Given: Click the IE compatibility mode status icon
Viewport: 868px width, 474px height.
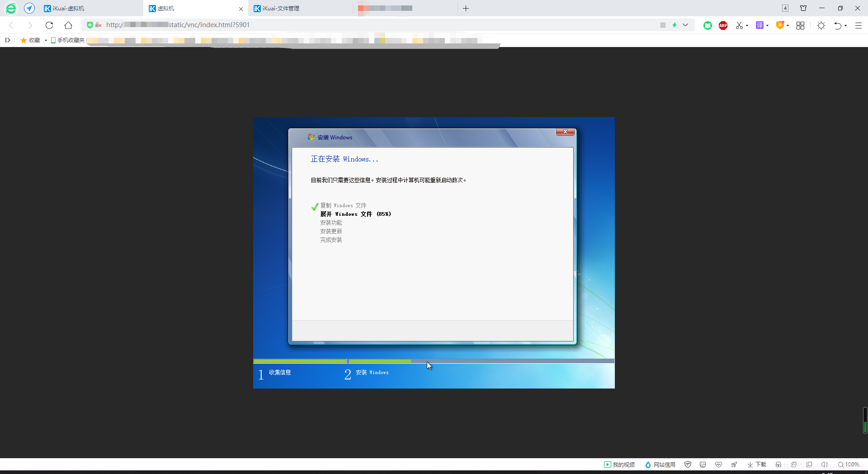Looking at the screenshot, I should tap(793, 465).
